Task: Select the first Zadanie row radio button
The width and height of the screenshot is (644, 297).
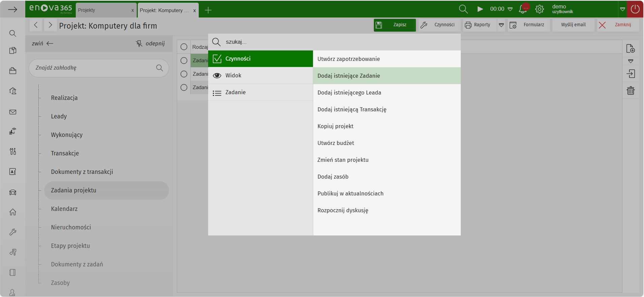Action: (184, 61)
